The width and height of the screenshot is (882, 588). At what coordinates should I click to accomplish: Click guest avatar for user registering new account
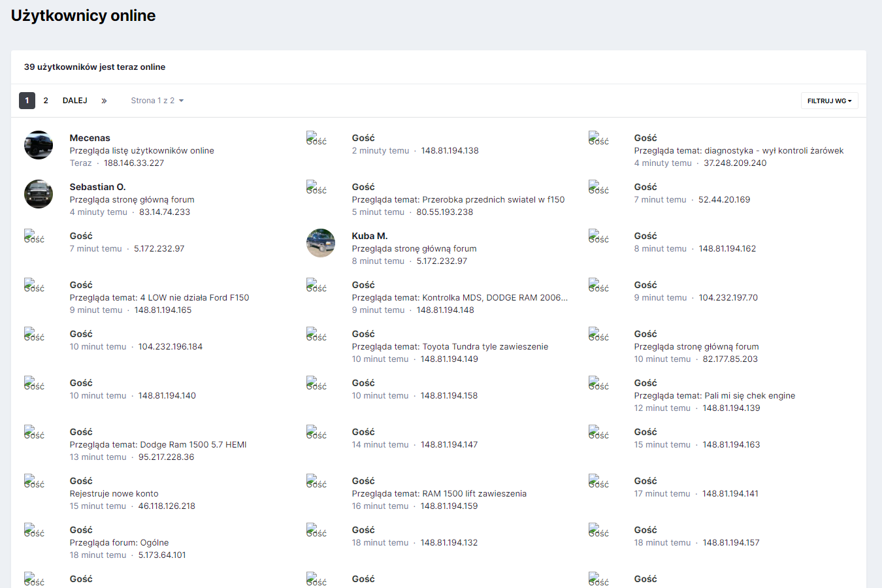(34, 482)
